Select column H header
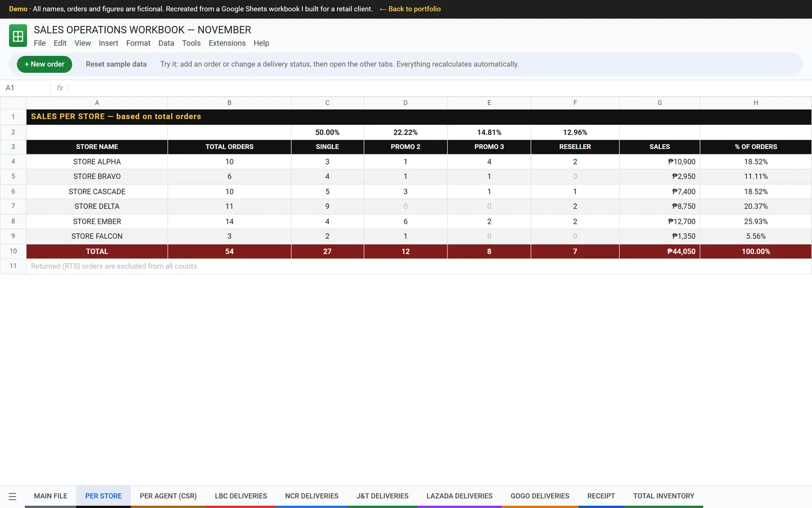This screenshot has height=508, width=812. (756, 103)
